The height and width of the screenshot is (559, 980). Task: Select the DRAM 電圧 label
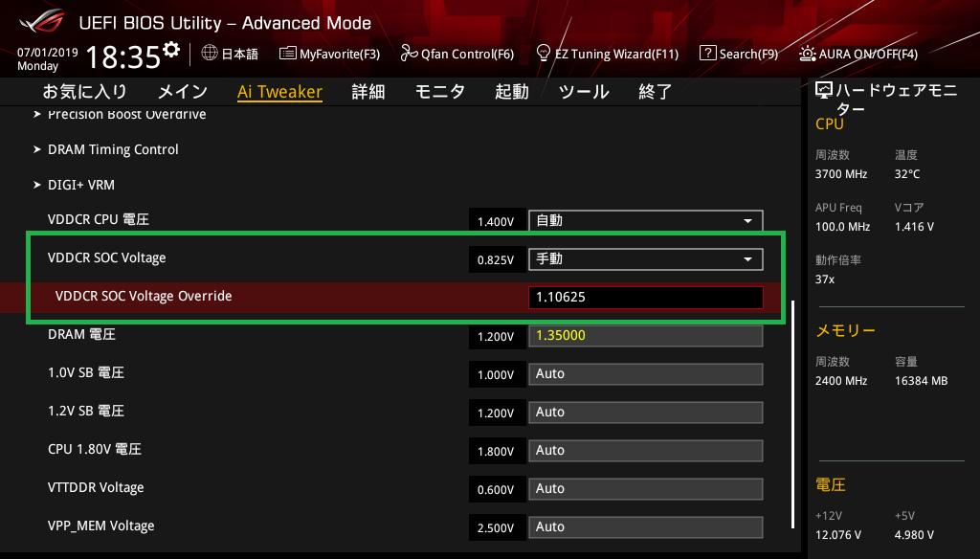coord(82,334)
